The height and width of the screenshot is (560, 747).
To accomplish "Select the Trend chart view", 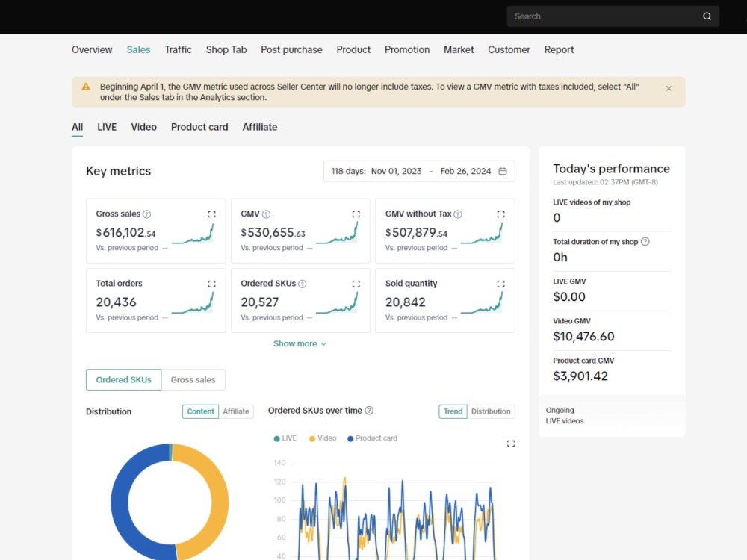I will coord(453,411).
